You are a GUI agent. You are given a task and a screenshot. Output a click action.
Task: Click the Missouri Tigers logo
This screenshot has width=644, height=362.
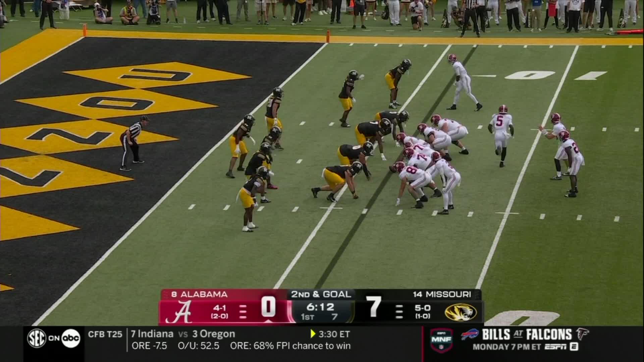[461, 312]
